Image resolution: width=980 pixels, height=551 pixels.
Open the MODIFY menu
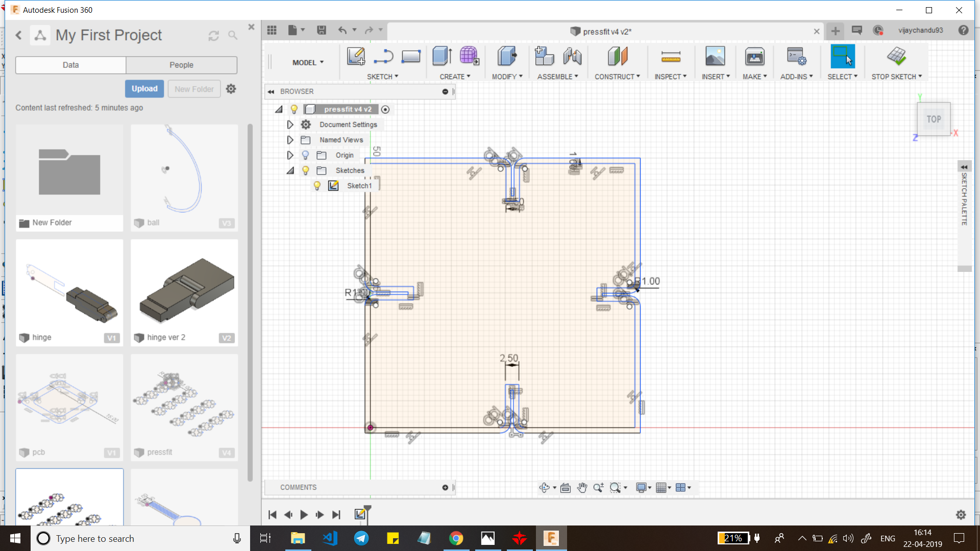point(507,77)
